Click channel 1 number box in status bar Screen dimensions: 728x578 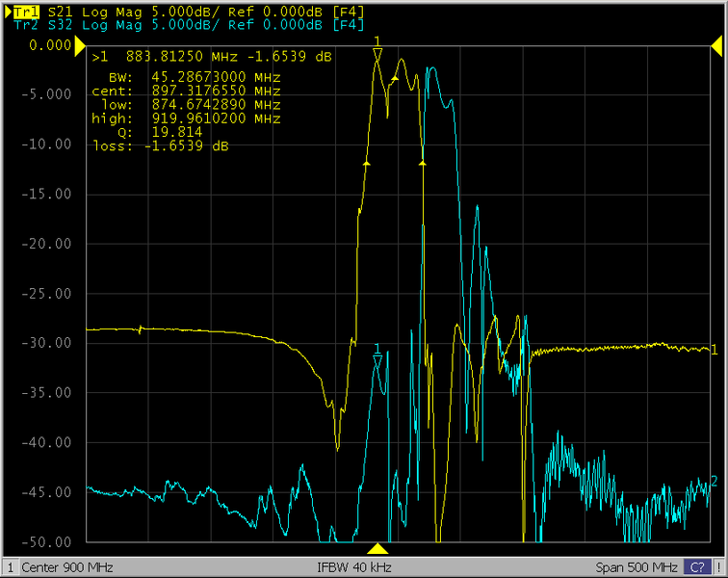pyautogui.click(x=11, y=567)
